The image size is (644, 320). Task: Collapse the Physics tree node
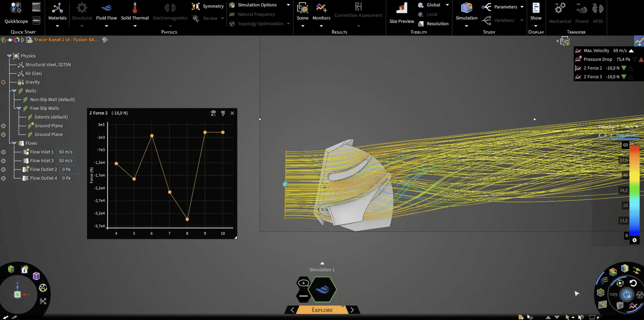tap(9, 56)
